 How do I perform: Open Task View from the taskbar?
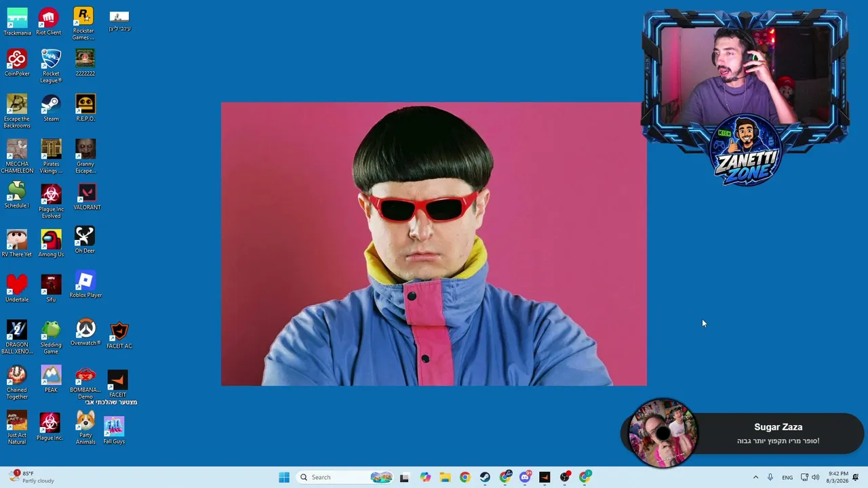(404, 477)
